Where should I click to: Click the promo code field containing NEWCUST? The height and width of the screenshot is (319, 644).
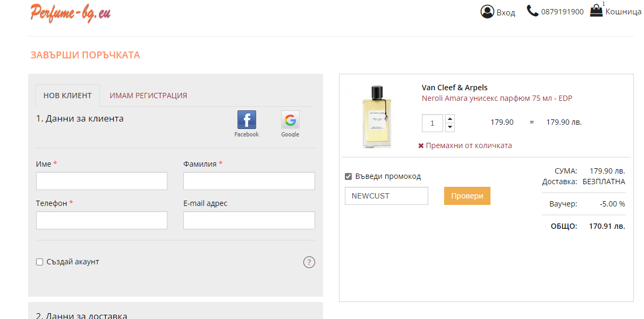click(386, 196)
